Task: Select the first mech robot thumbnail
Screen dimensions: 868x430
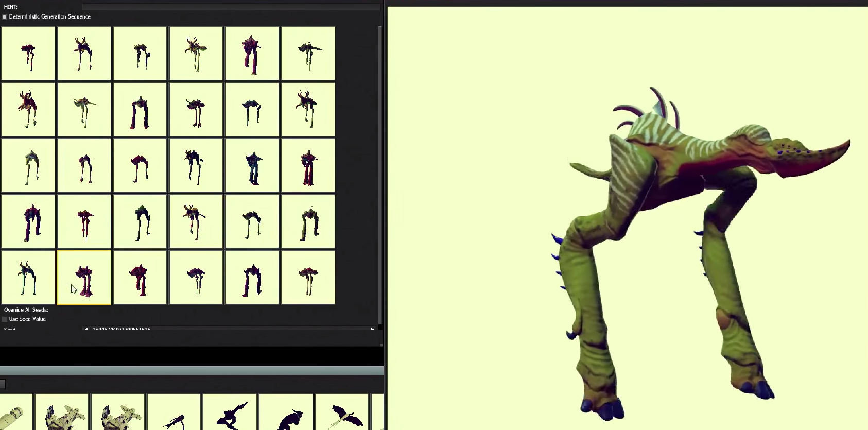Action: 62,412
